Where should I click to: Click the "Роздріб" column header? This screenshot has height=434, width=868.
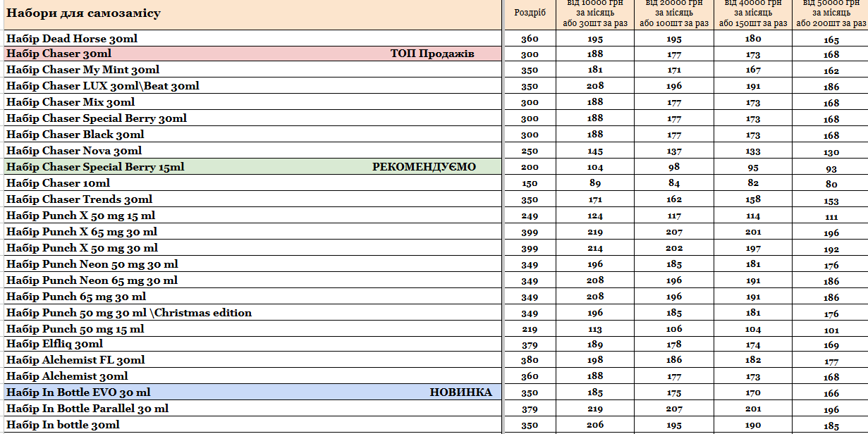click(530, 13)
